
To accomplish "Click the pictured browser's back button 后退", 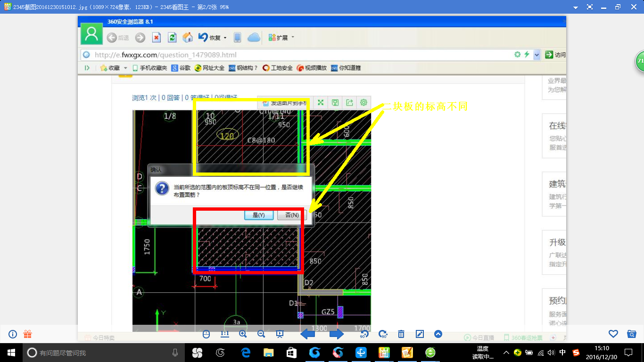I will click(x=117, y=38).
